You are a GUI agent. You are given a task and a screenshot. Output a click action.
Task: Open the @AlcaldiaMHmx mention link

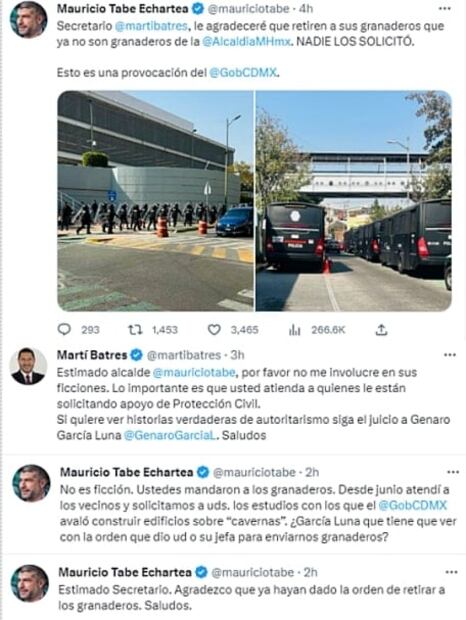coord(247,42)
